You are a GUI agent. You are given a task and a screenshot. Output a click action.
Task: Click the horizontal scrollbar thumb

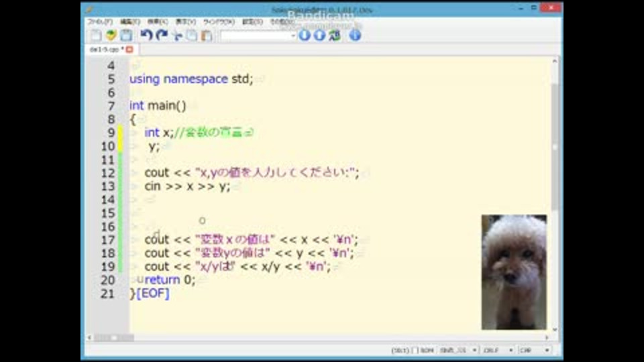[114, 337]
